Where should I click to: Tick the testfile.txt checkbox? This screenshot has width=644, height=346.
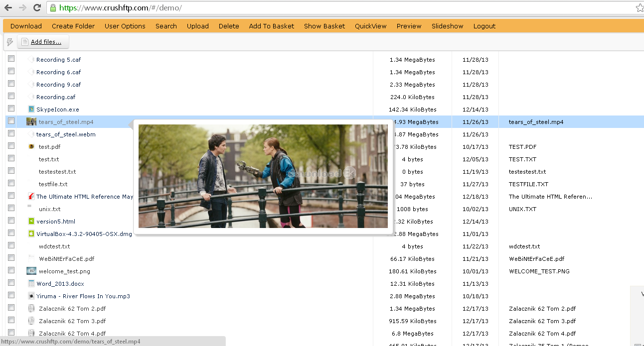pyautogui.click(x=11, y=183)
